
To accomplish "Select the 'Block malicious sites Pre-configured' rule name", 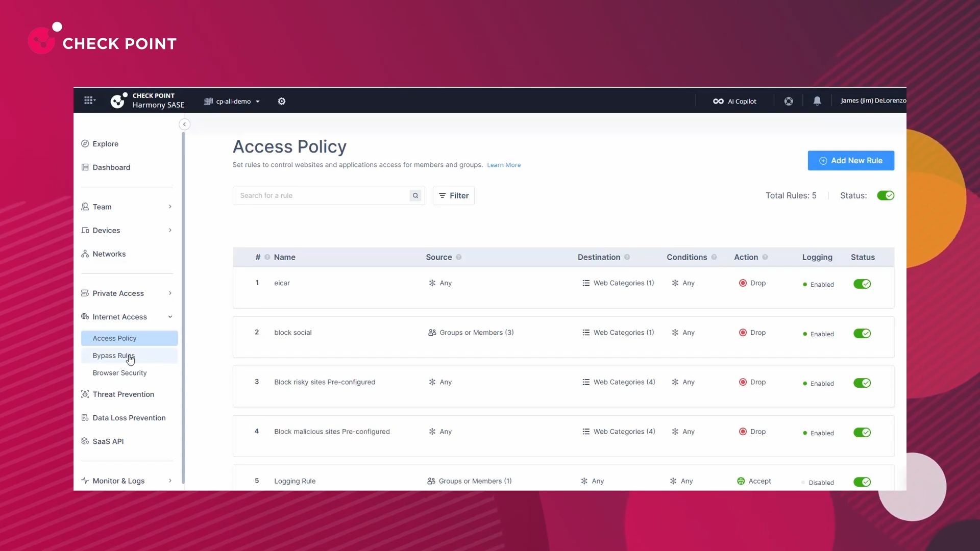I will click(x=332, y=432).
